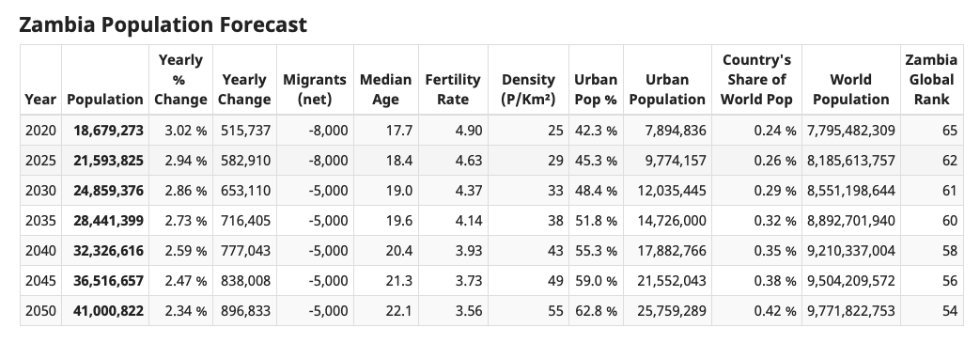
Task: Click the Zambia Population Forecast title
Action: click(x=163, y=24)
